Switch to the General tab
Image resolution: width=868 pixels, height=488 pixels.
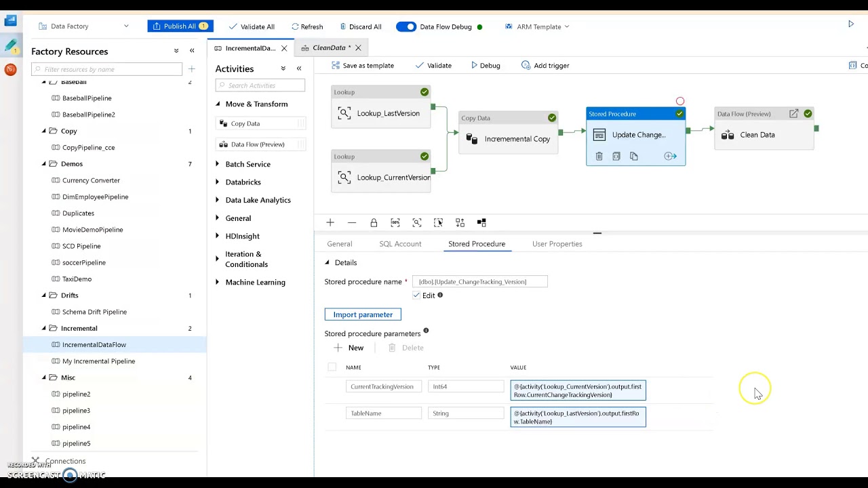pyautogui.click(x=340, y=244)
